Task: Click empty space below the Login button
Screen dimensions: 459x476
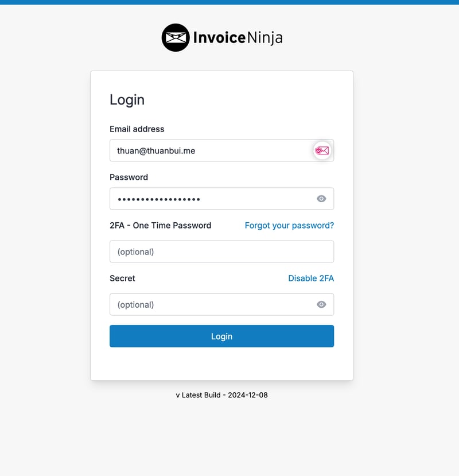Action: click(221, 363)
